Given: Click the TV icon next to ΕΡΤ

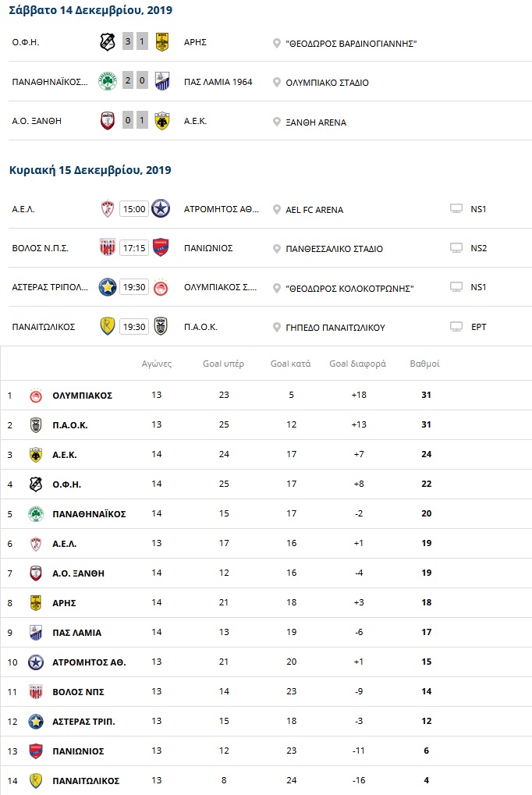Looking at the screenshot, I should [x=456, y=327].
